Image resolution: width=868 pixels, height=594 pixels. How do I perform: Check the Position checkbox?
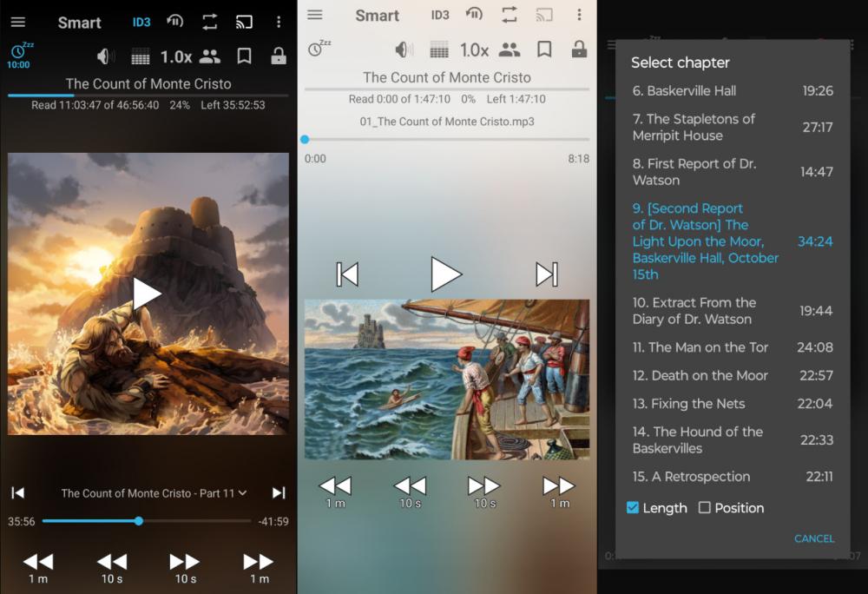(x=704, y=508)
